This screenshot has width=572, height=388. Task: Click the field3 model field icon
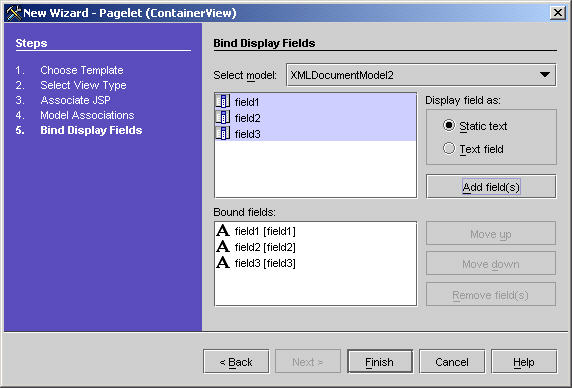(223, 133)
